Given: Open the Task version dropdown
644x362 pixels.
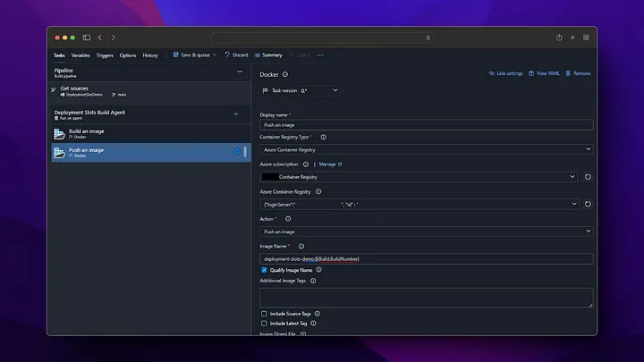Looking at the screenshot, I should click(x=319, y=90).
